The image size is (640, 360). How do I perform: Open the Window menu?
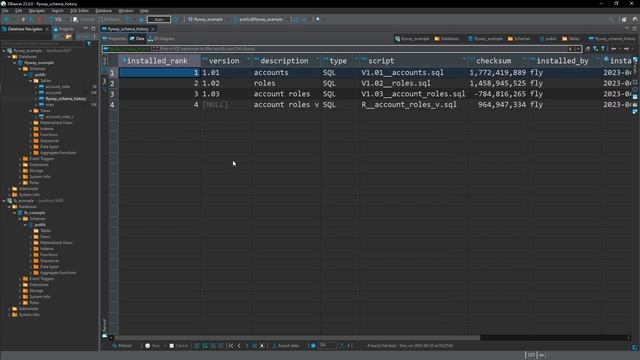(125, 11)
